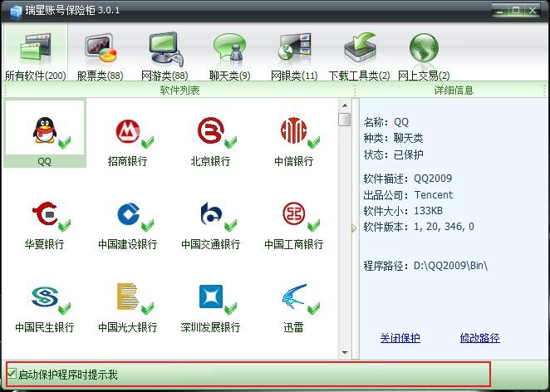The width and height of the screenshot is (550, 392).
Task: Click the 软件描述 QQ2009 text
Action: 408,179
